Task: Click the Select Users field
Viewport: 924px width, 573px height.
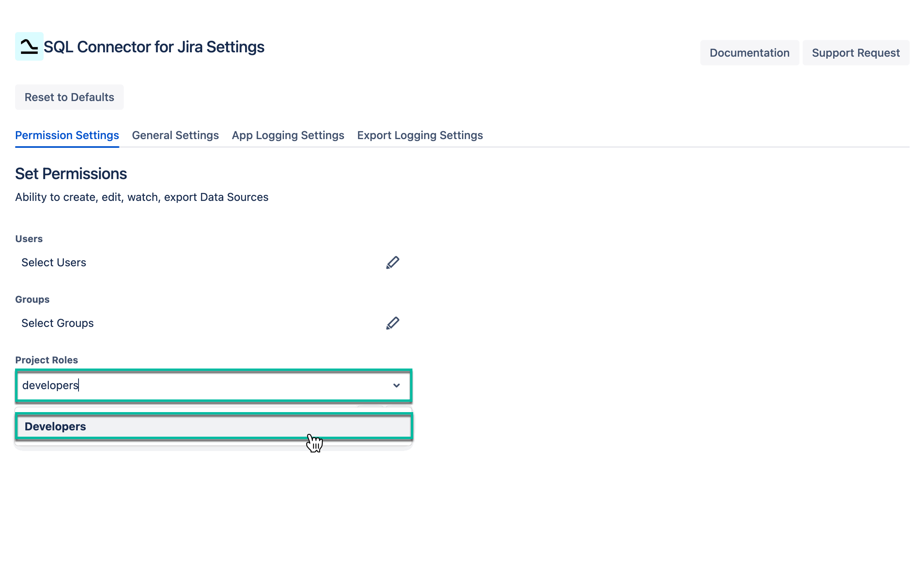Action: [x=54, y=262]
